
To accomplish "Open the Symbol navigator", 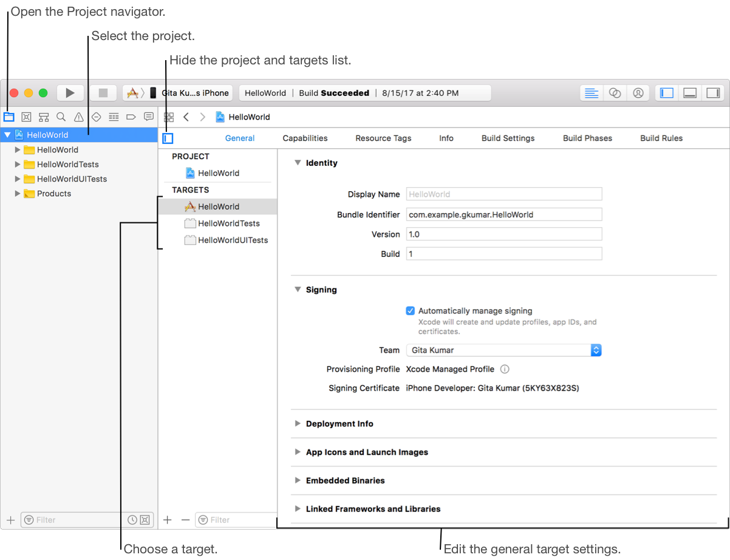I will click(x=44, y=117).
